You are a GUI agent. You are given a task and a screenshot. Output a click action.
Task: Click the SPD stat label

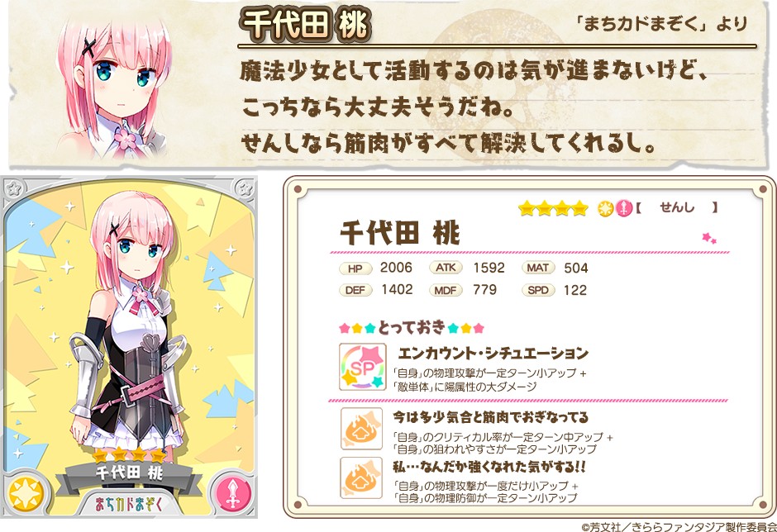537,290
